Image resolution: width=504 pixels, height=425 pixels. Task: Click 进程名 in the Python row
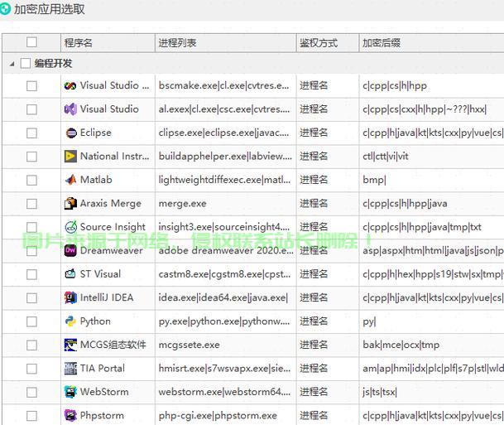[314, 321]
